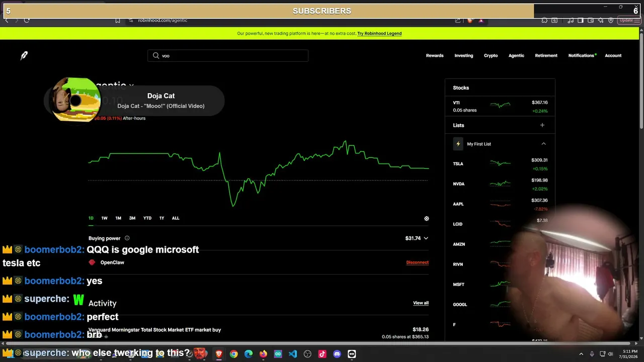Show hidden system tray icons
Screen dimensions: 644x362
coord(581,354)
